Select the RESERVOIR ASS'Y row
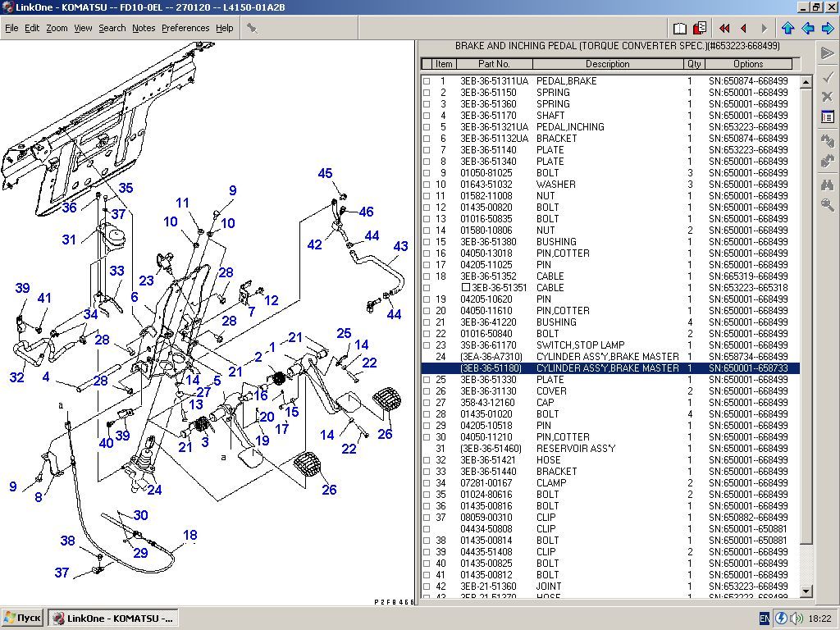 pos(610,449)
